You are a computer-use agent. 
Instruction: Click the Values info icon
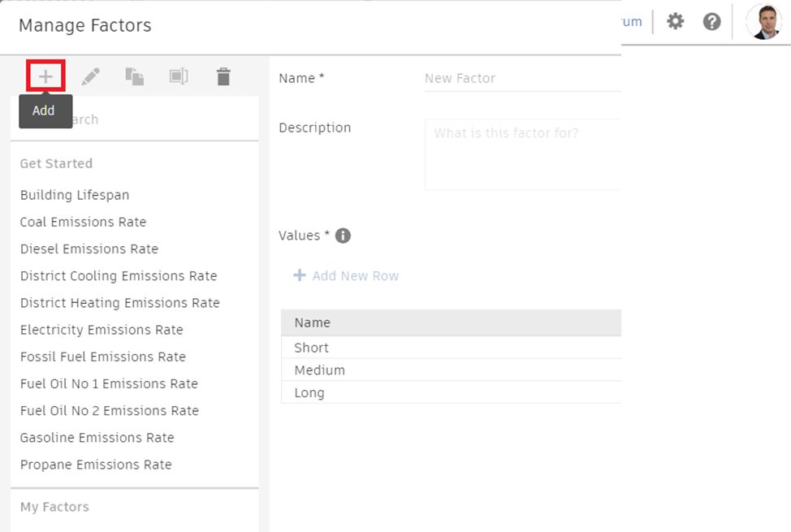(343, 236)
